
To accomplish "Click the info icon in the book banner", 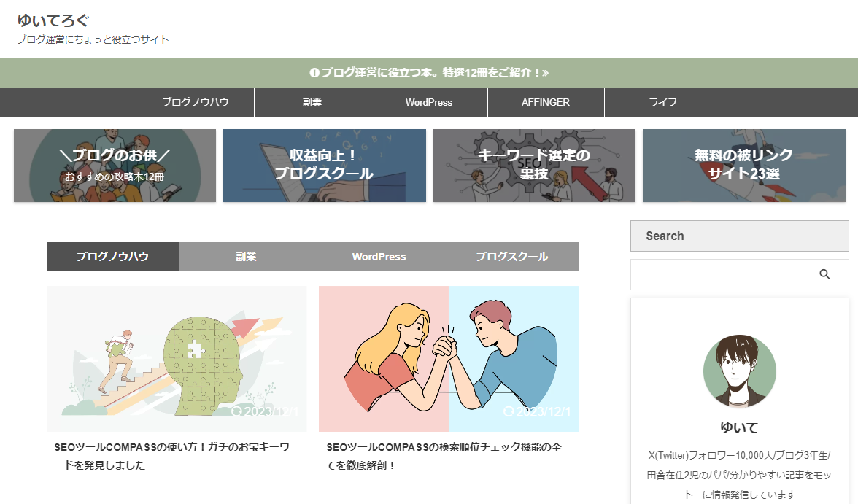I will tap(314, 73).
